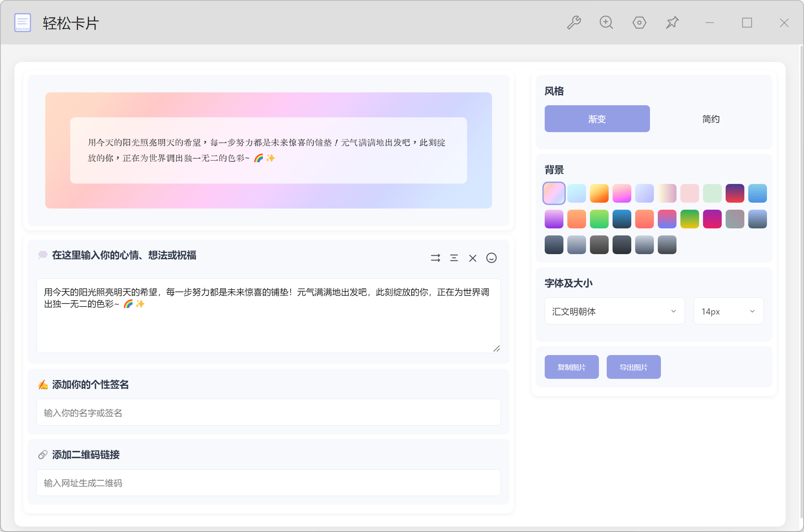Select the dark navy slate swatch
804x532 pixels.
[x=554, y=245]
